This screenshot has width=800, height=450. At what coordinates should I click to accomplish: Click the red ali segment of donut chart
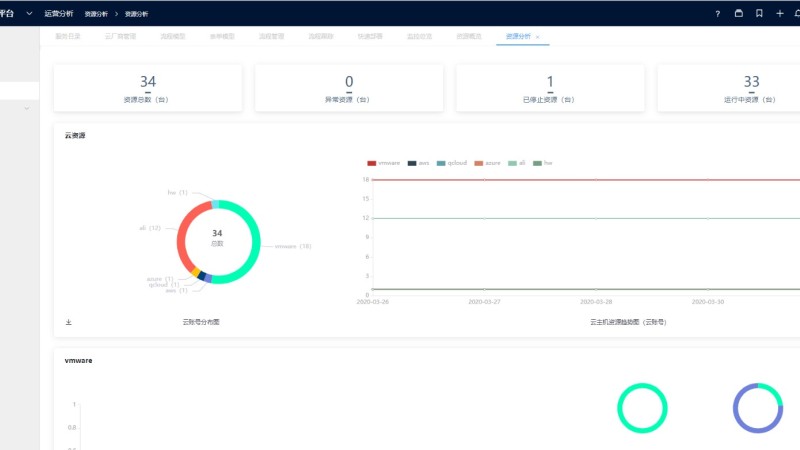pos(182,235)
